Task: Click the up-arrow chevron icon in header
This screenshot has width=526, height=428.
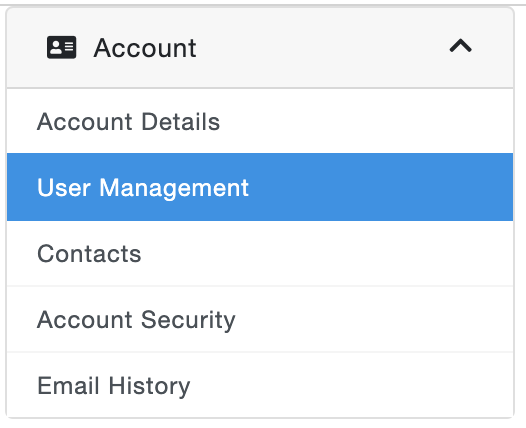Action: click(x=461, y=46)
